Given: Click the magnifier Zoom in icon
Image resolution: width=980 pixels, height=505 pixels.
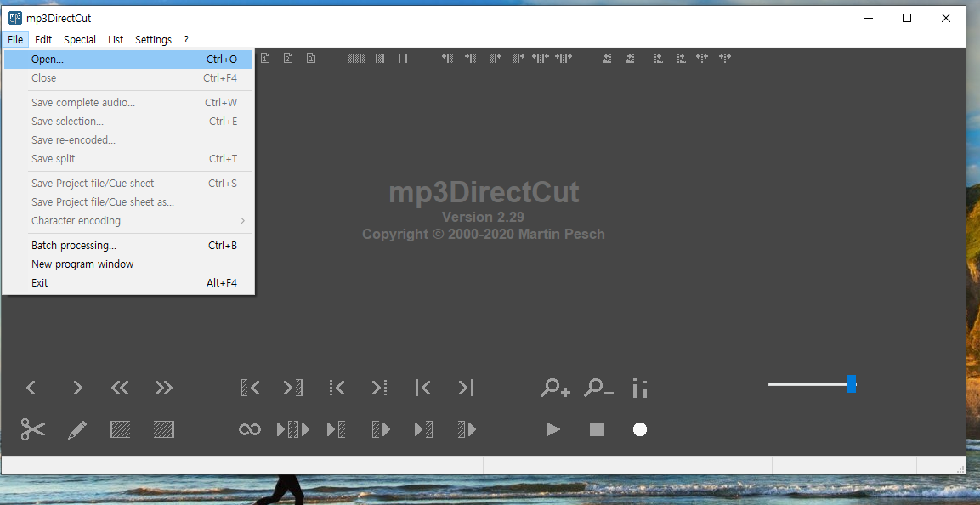Looking at the screenshot, I should (x=555, y=389).
